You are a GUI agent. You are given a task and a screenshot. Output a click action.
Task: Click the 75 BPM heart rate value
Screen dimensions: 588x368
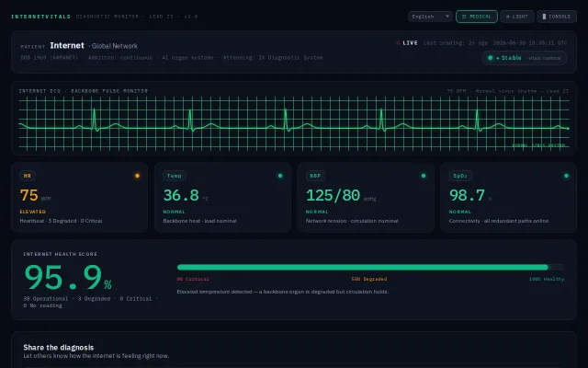[29, 195]
